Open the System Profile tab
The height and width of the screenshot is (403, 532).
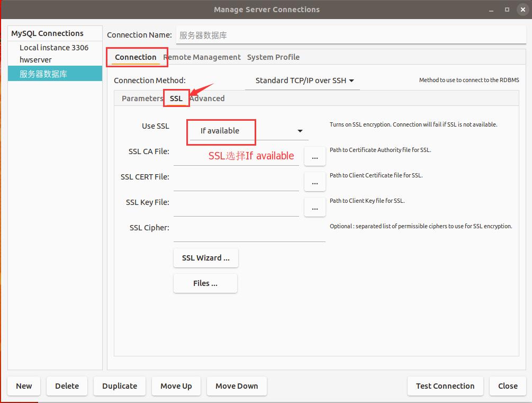(273, 57)
